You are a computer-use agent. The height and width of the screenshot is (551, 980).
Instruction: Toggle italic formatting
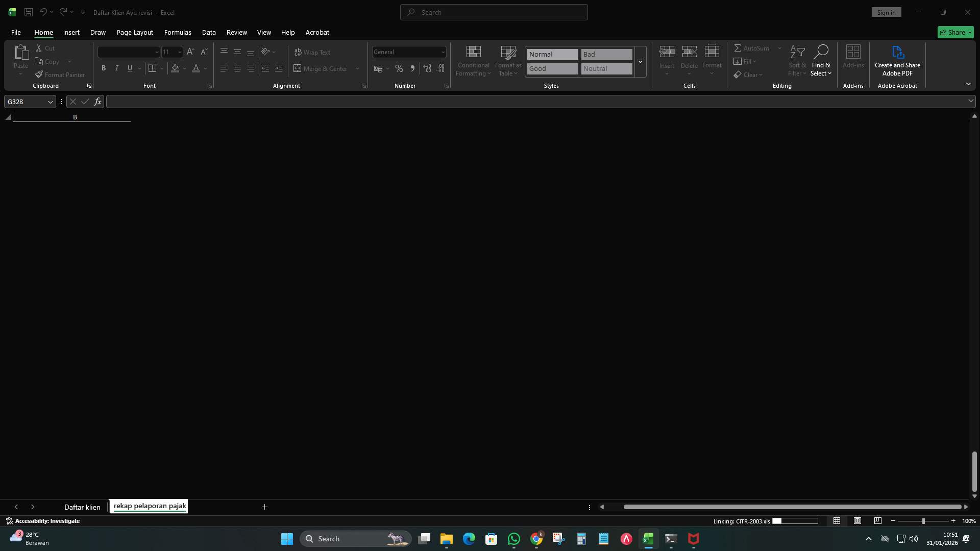(116, 68)
